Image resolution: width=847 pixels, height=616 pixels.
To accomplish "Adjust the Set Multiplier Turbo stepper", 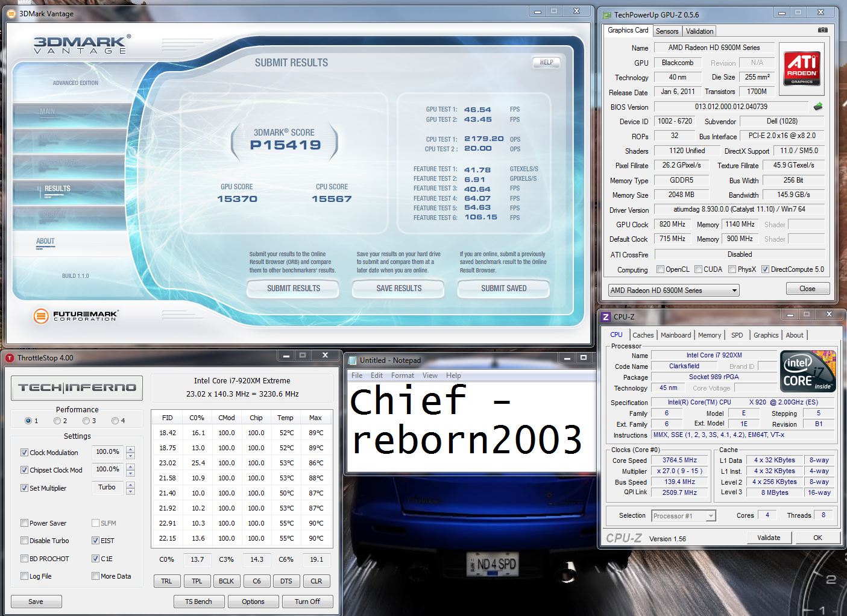I will pos(131,488).
